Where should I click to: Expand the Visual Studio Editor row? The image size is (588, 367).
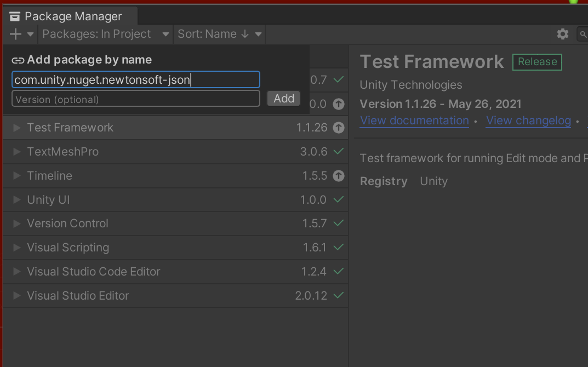(16, 296)
